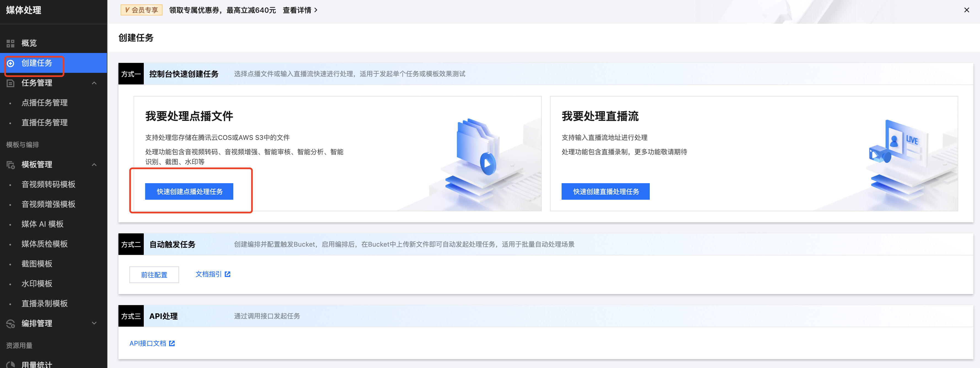Click 快速创建直播处理任务 button
This screenshot has height=368, width=980.
pyautogui.click(x=605, y=192)
